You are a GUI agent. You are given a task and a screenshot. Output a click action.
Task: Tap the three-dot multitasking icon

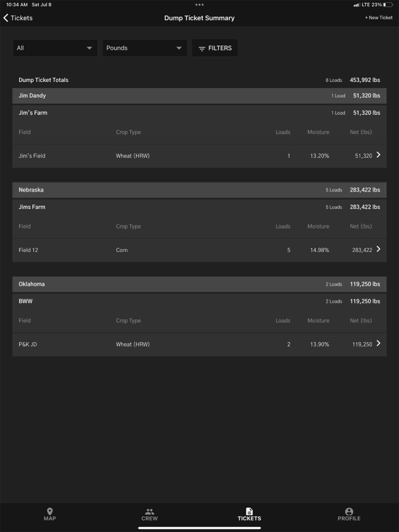click(199, 5)
